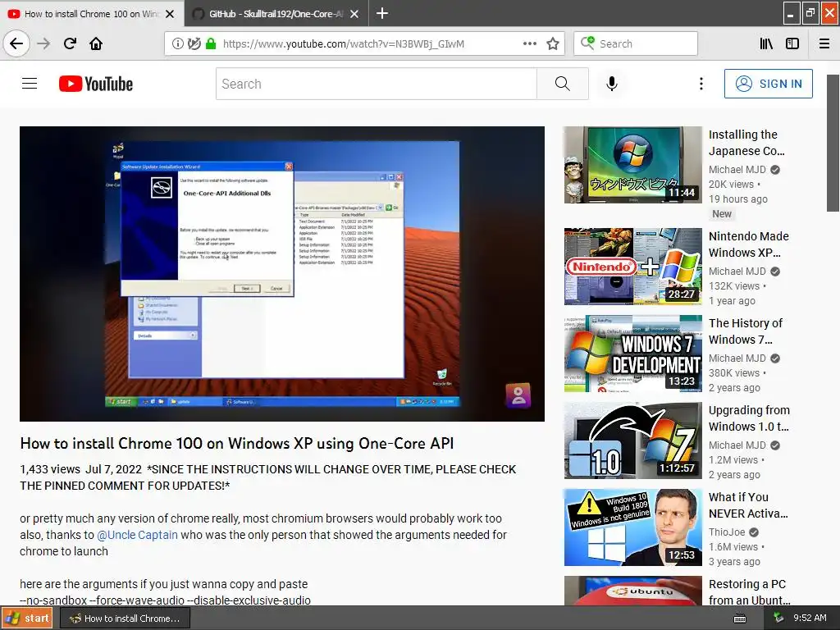Click the page vertical scrollbar thumb
The height and width of the screenshot is (630, 840).
click(833, 143)
